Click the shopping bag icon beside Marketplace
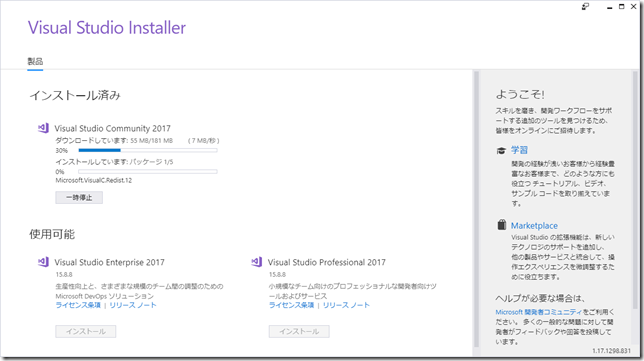Screen dimensions: 644x361 pyautogui.click(x=501, y=225)
